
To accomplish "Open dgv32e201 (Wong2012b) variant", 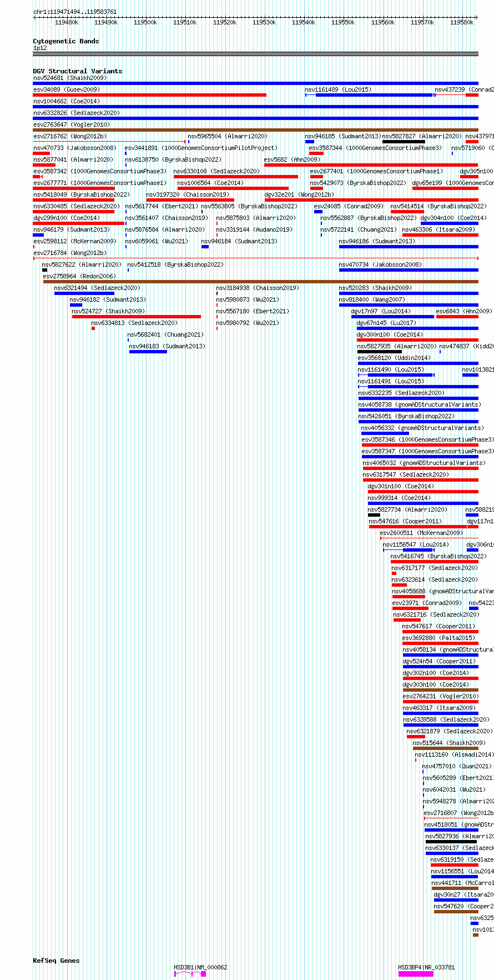I will coord(299,194).
